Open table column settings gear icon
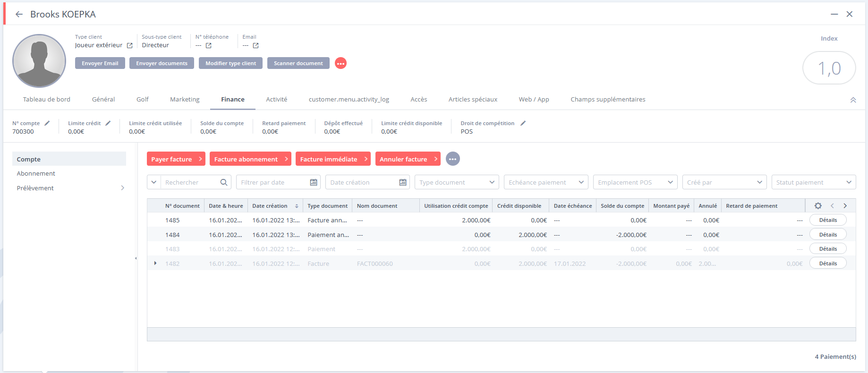 click(x=818, y=206)
